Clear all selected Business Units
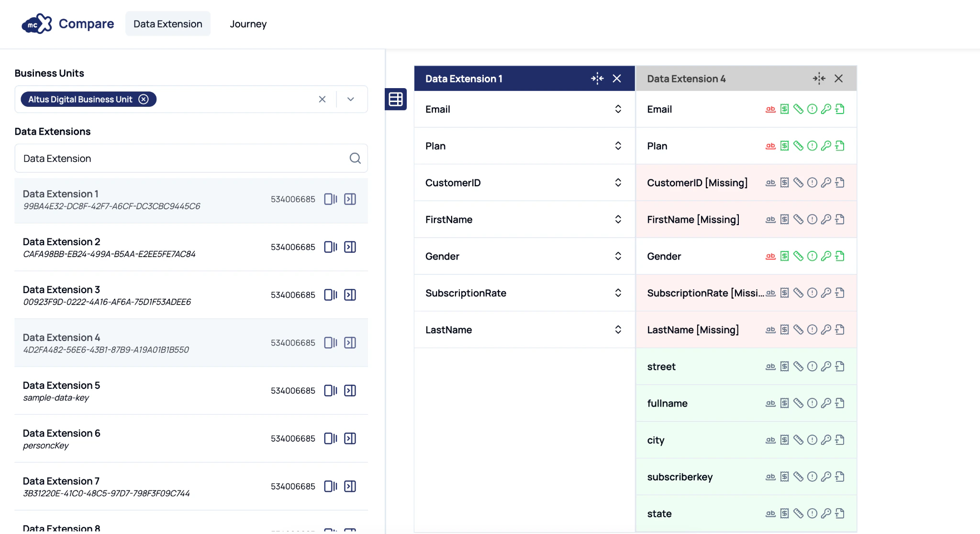 [322, 99]
